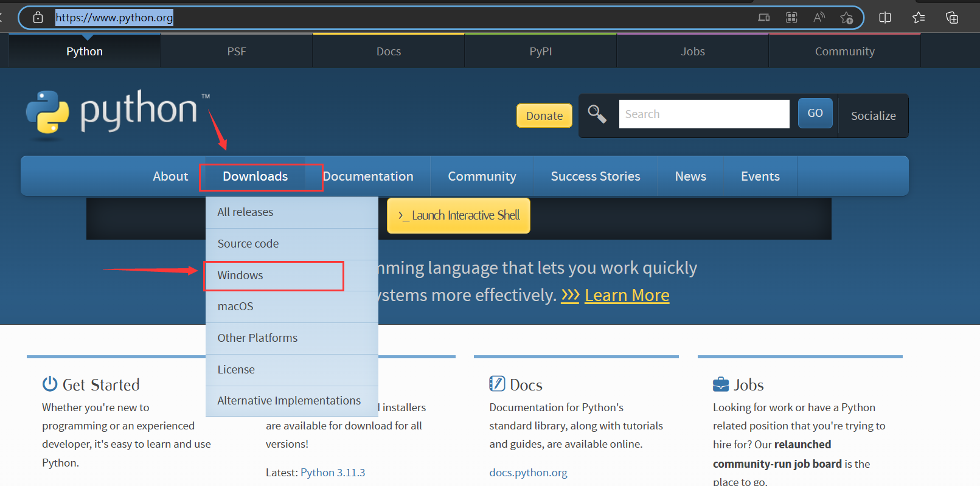980x486 pixels.
Task: Follow the Learn More link
Action: coord(627,295)
